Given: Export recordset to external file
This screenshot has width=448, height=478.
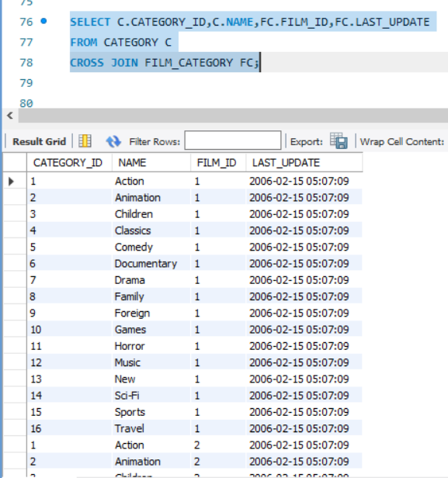Looking at the screenshot, I should (x=339, y=141).
